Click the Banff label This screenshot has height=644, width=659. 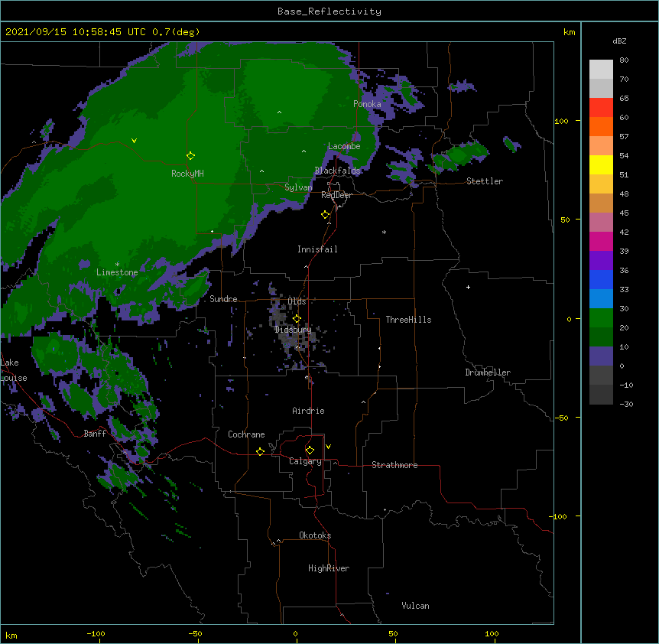95,434
